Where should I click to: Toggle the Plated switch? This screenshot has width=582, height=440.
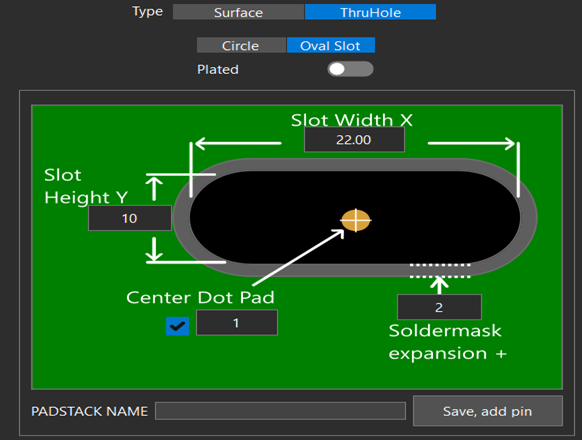(350, 69)
